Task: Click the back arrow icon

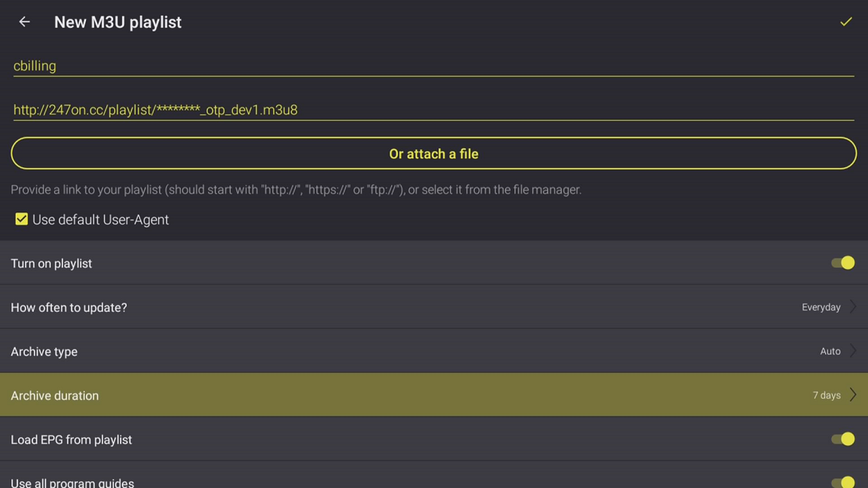Action: (24, 22)
